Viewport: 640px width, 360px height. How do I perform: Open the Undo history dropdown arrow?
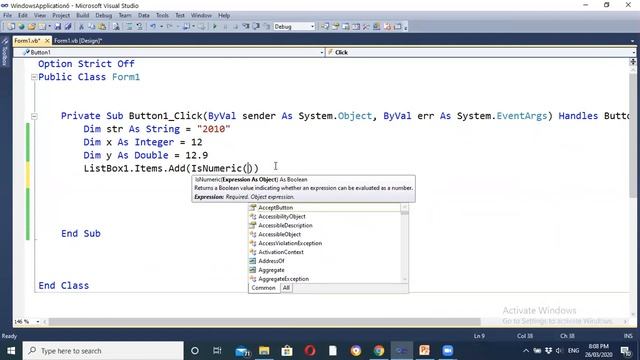coord(161,27)
